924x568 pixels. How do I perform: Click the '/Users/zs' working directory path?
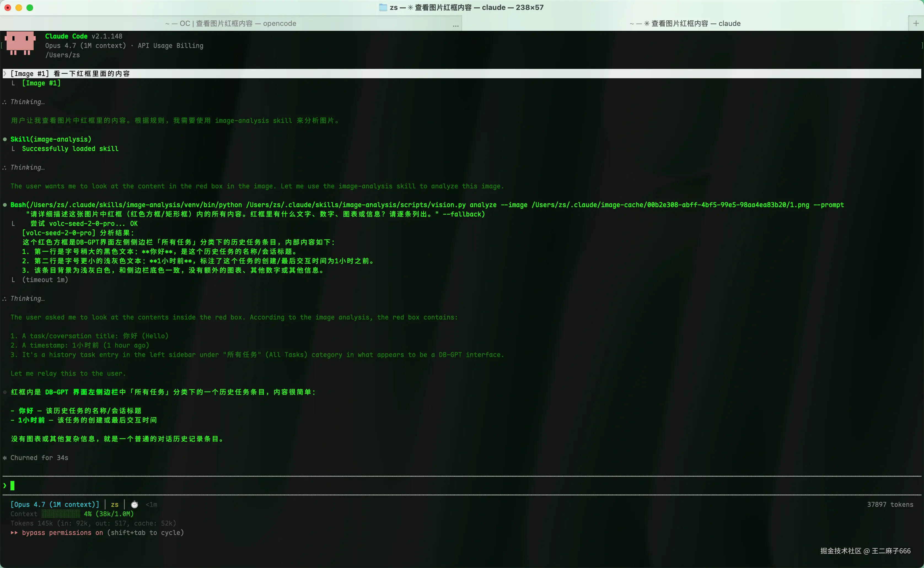tap(62, 55)
